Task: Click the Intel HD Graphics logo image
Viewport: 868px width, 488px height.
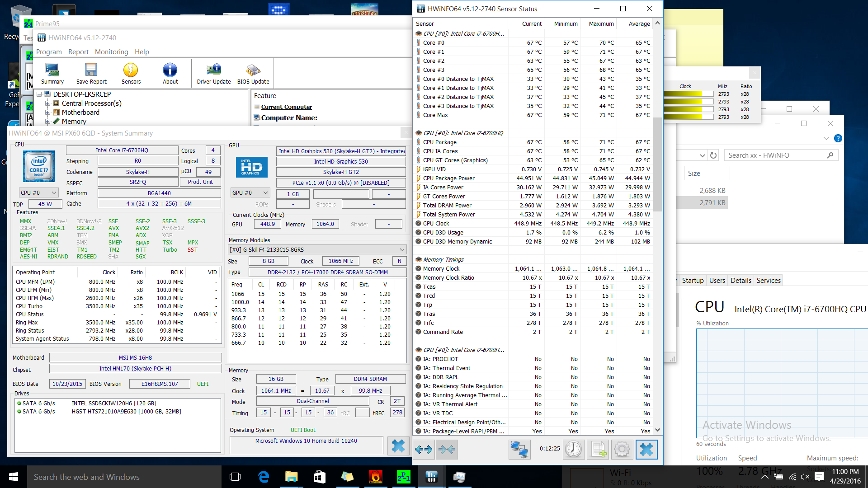Action: point(251,167)
